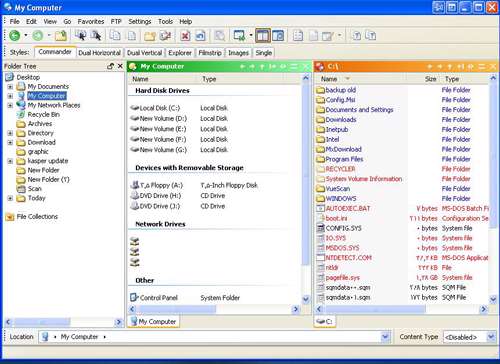
Task: Open the Favorites menu
Action: [91, 22]
